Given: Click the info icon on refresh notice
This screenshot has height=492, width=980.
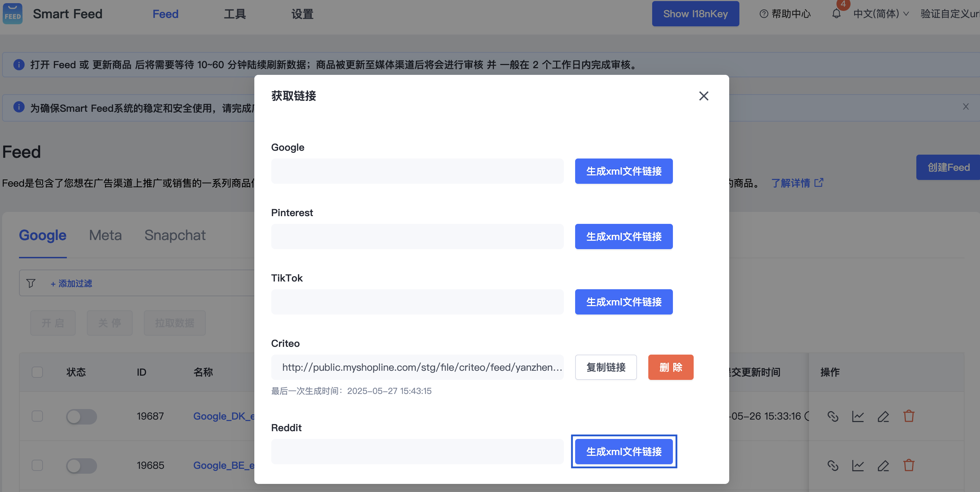Looking at the screenshot, I should (x=19, y=65).
